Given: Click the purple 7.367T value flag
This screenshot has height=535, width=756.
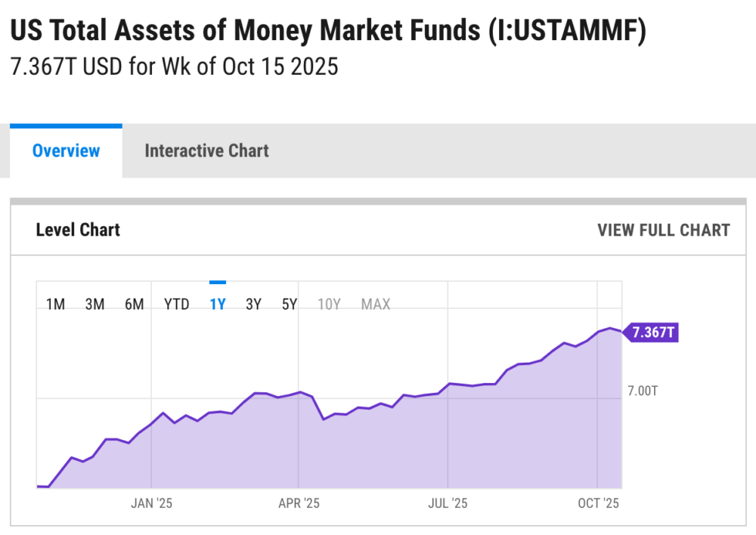Looking at the screenshot, I should click(x=652, y=332).
